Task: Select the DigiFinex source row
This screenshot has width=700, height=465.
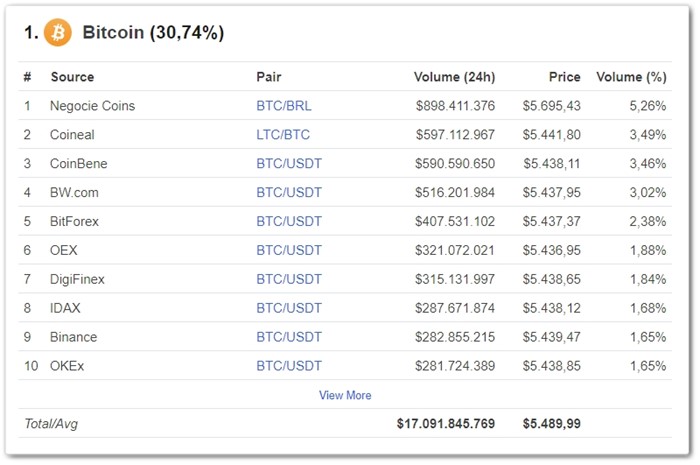Action: [x=77, y=280]
